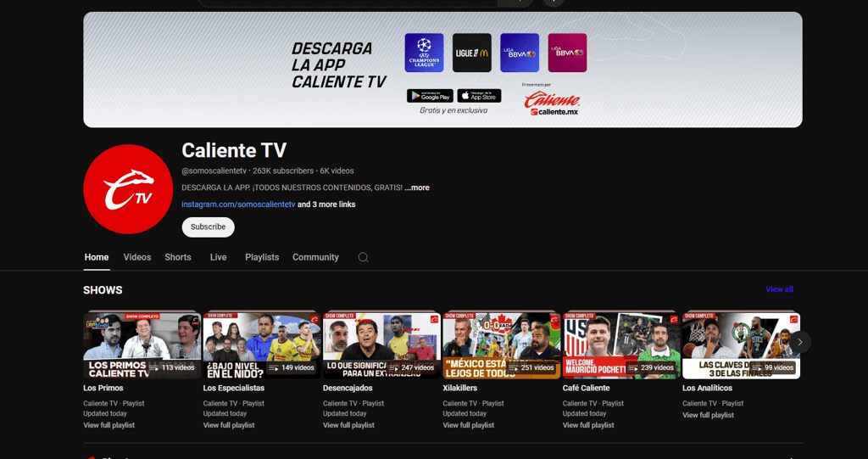Click the Google Play badge in banner
868x459 pixels.
(x=430, y=96)
